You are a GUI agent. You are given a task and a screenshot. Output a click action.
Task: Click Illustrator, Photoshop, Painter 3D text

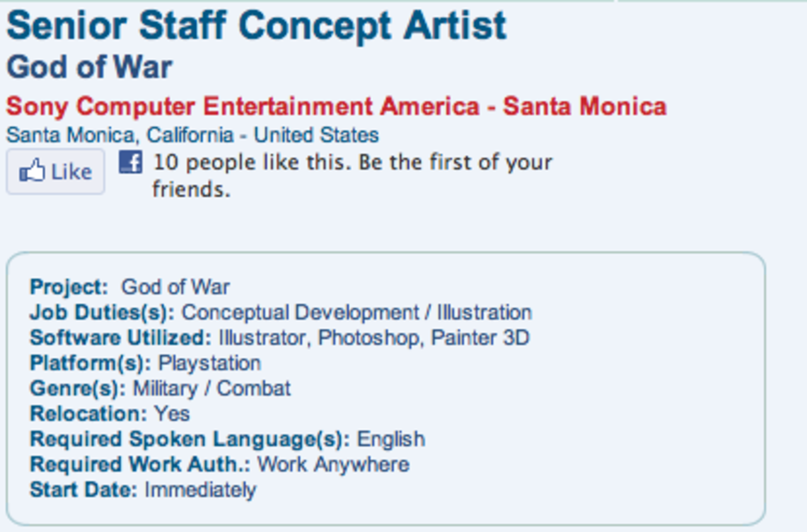click(374, 338)
